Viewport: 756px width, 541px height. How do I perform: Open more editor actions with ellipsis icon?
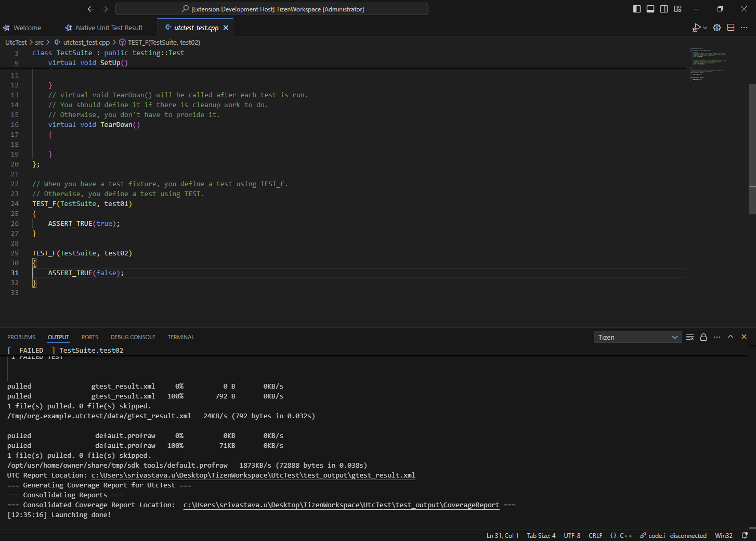click(745, 28)
